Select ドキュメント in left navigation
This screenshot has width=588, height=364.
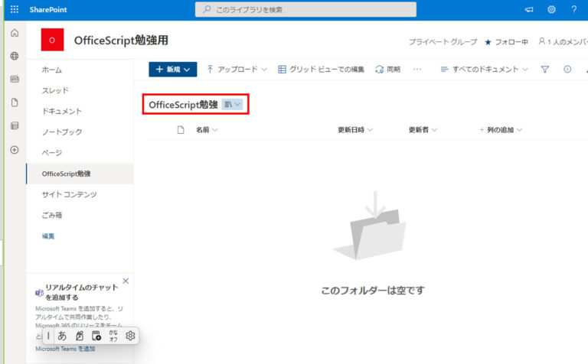point(62,111)
